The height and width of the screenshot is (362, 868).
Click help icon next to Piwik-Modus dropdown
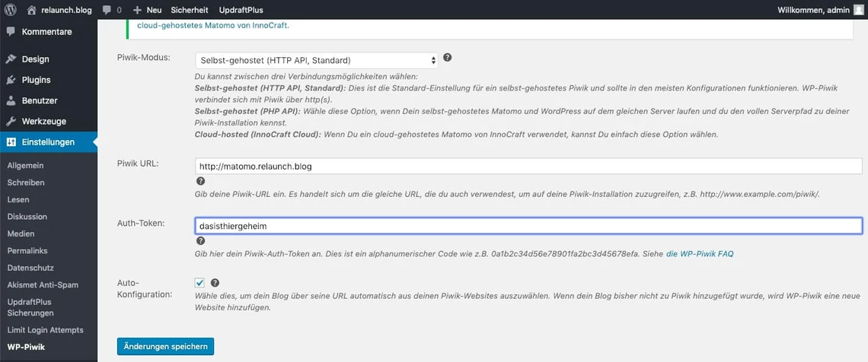447,58
